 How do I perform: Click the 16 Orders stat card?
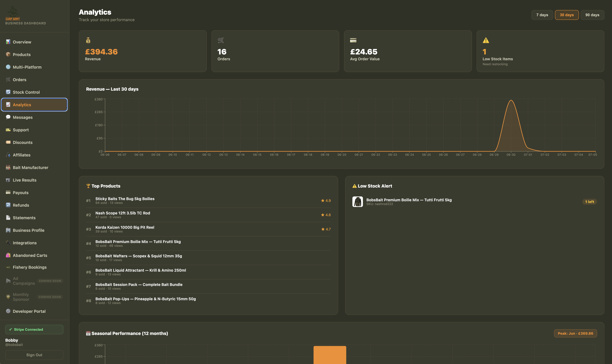[275, 51]
